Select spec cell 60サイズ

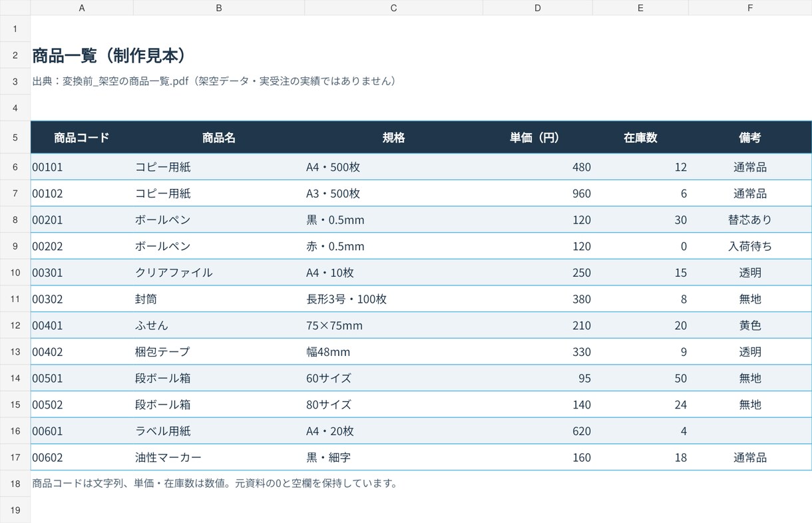[393, 378]
